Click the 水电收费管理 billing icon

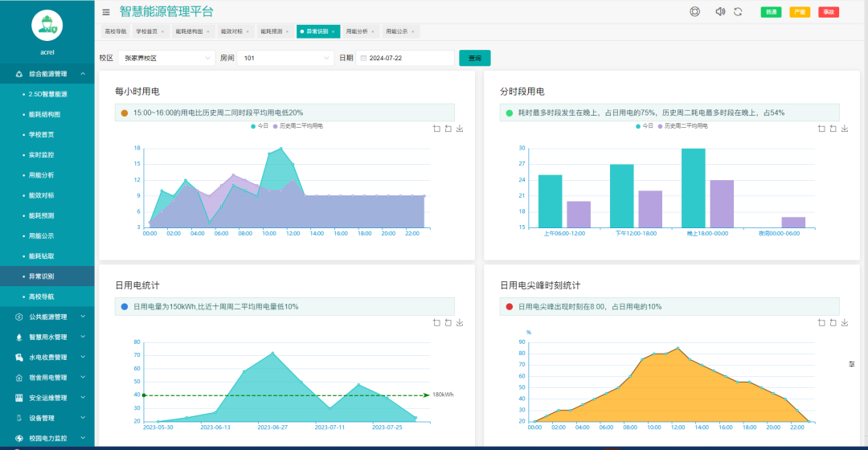pos(18,358)
